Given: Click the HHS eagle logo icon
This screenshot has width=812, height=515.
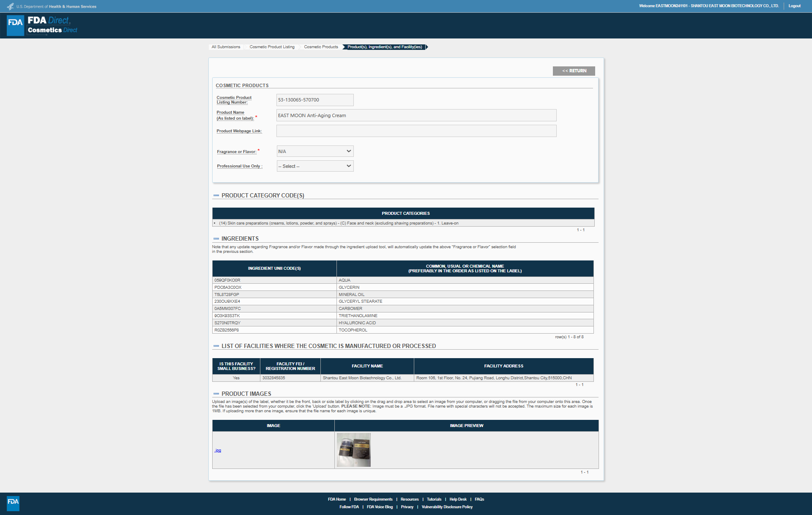Looking at the screenshot, I should (11, 6).
